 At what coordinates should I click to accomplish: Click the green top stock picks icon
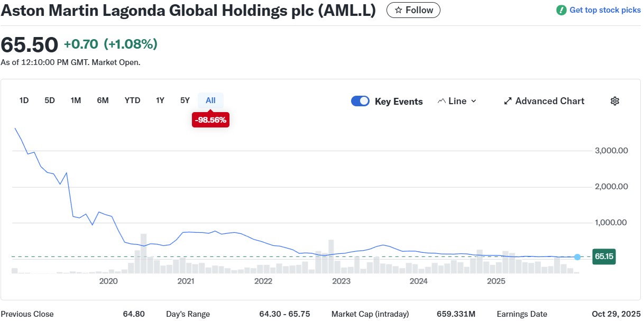pyautogui.click(x=562, y=10)
